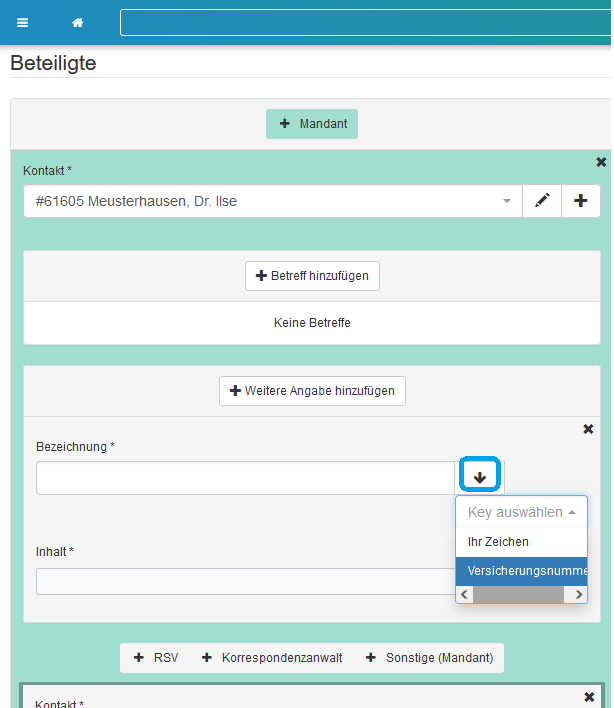Viewport: 614px width, 708px height.
Task: Focus the Bezeichnung text field
Action: [x=245, y=478]
